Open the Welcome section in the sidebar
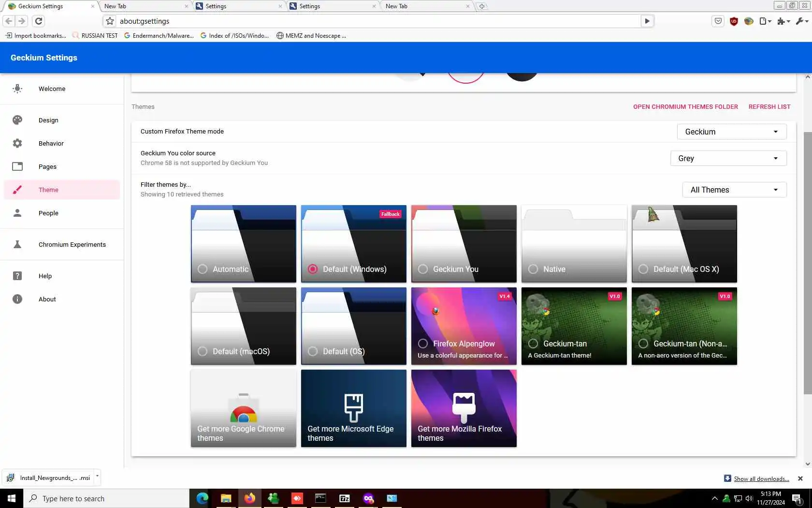The height and width of the screenshot is (508, 812). 62,89
